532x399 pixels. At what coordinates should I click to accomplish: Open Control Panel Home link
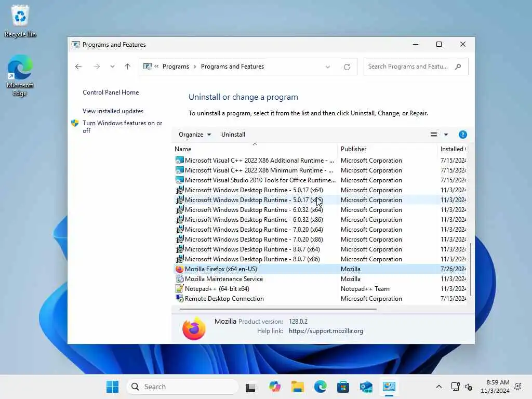pos(111,92)
